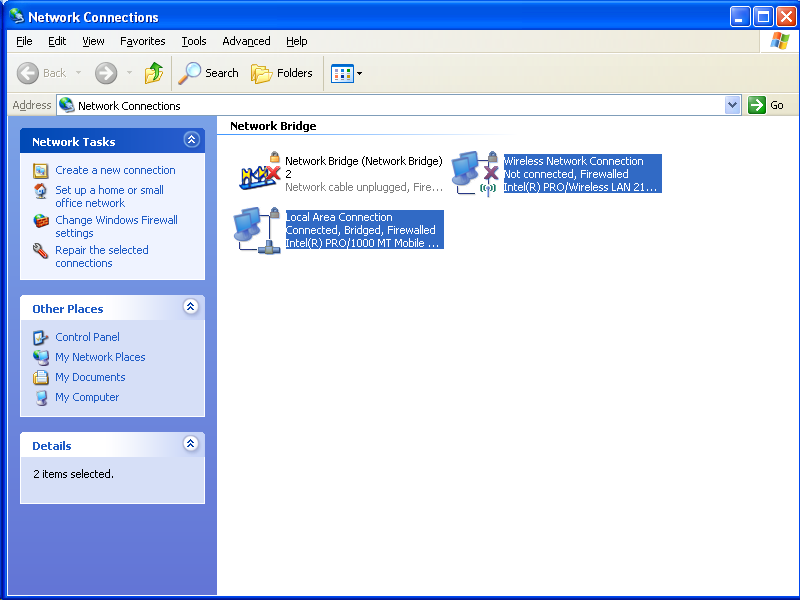The image size is (800, 600).
Task: Expand the Address bar dropdown
Action: (x=732, y=105)
